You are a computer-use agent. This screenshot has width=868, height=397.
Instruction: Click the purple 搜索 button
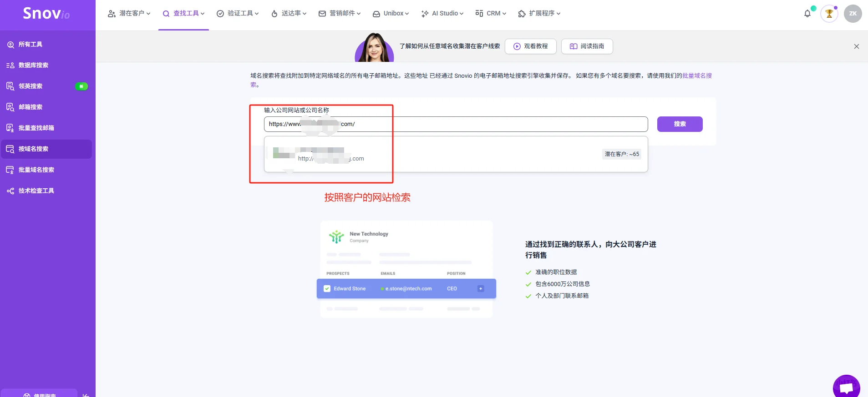[680, 124]
